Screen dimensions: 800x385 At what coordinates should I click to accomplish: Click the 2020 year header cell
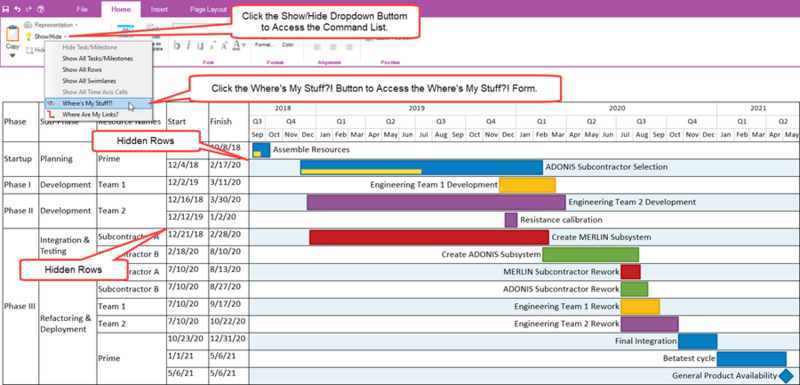pyautogui.click(x=616, y=108)
